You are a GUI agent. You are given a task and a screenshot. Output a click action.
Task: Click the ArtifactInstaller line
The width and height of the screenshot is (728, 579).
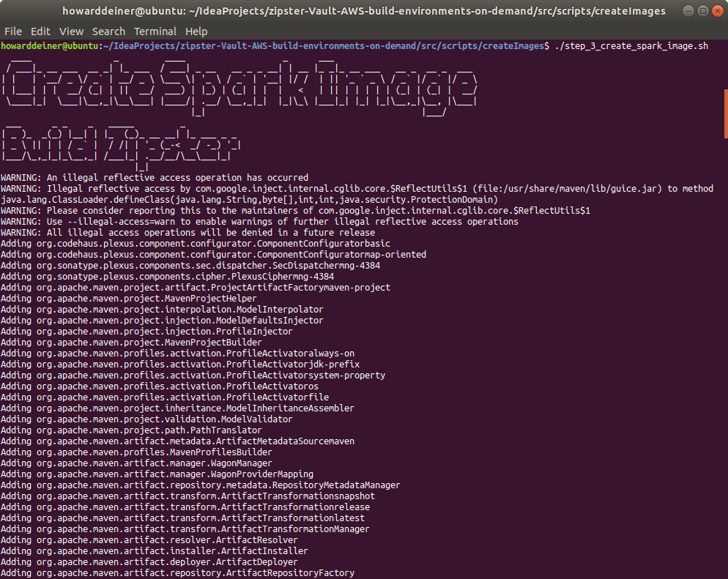[x=154, y=551]
